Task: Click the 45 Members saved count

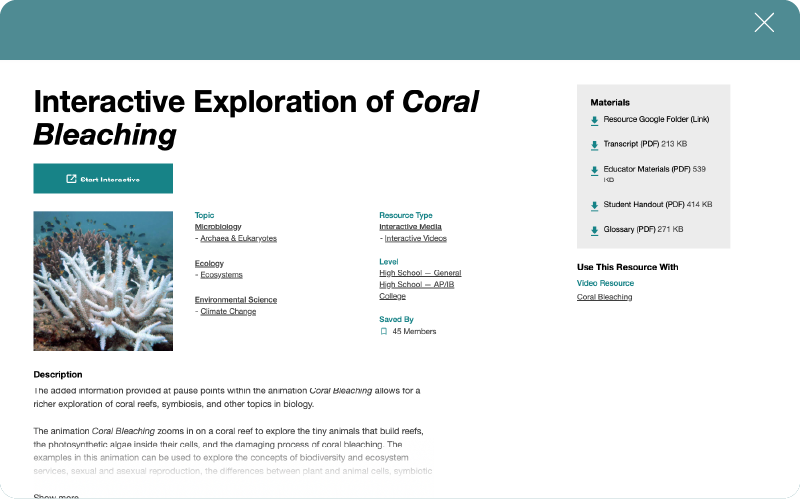Action: click(x=414, y=332)
